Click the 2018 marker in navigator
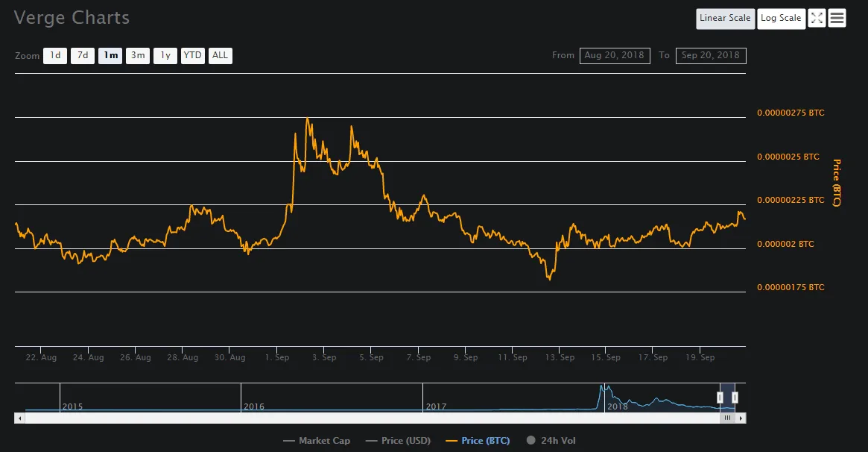Image resolution: width=868 pixels, height=452 pixels. 618,407
